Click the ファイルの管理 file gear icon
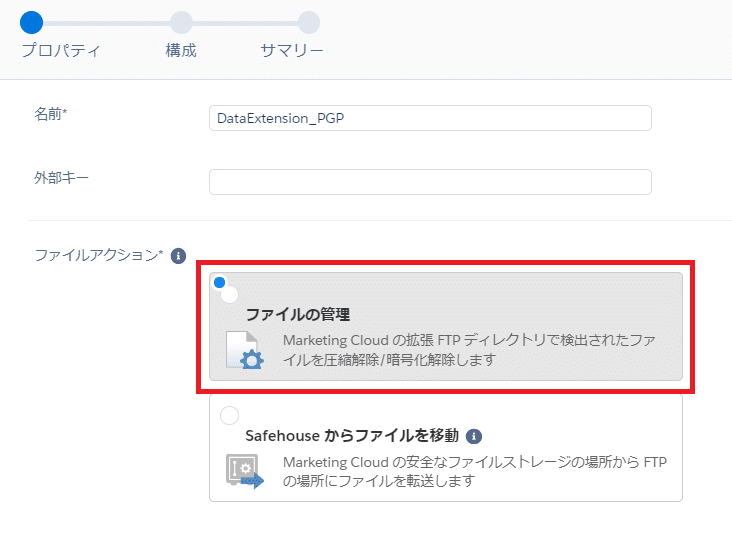 tap(245, 350)
